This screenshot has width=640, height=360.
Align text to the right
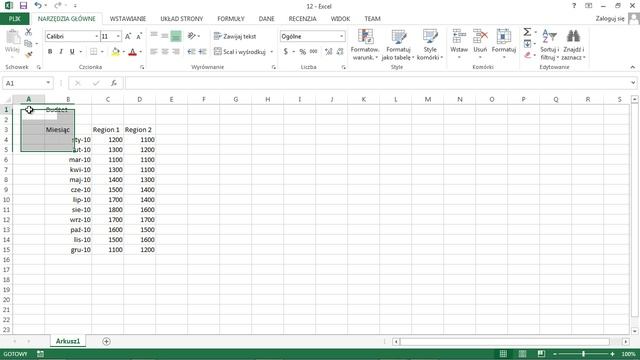coord(176,52)
